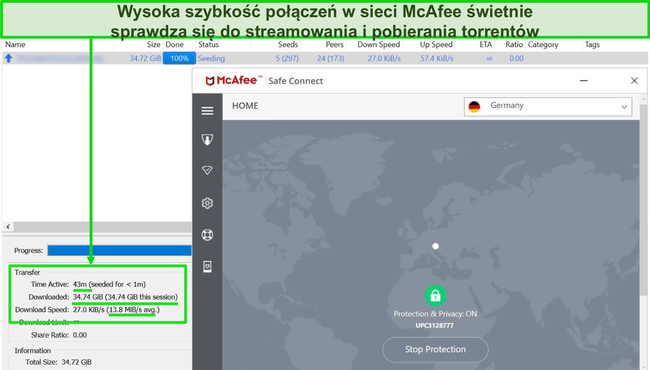This screenshot has height=370, width=650.
Task: Click the 27.0 KiB/s down speed cell
Action: click(x=384, y=58)
